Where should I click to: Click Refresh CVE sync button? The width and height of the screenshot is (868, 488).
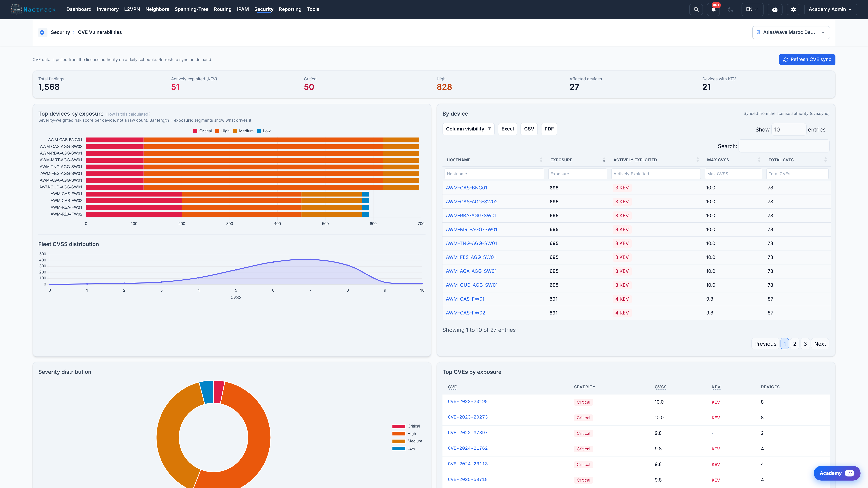807,60
